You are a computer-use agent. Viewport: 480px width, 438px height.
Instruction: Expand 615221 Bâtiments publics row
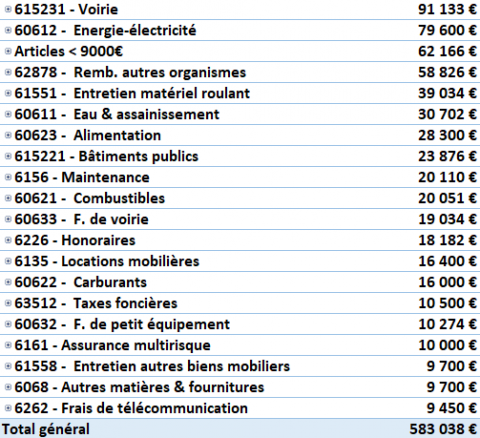(x=8, y=156)
